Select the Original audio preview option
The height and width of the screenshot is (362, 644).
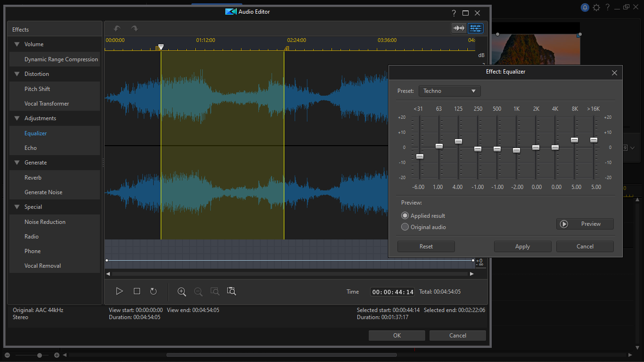(405, 227)
